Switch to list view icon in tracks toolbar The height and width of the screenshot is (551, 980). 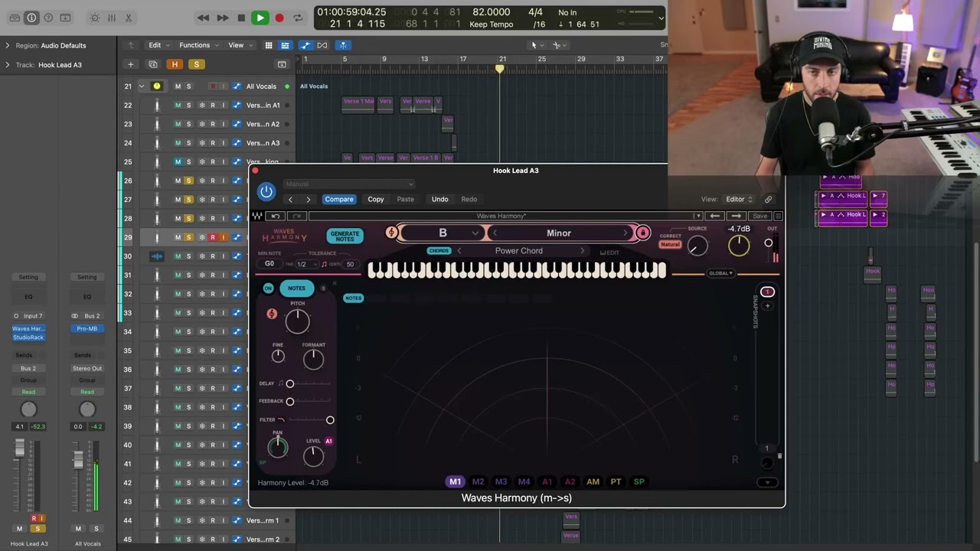(285, 45)
